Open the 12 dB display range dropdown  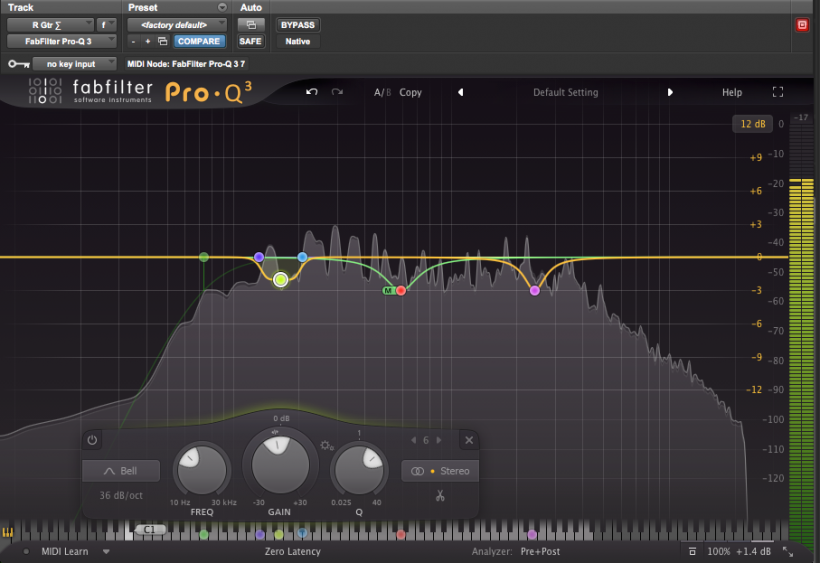tap(753, 124)
